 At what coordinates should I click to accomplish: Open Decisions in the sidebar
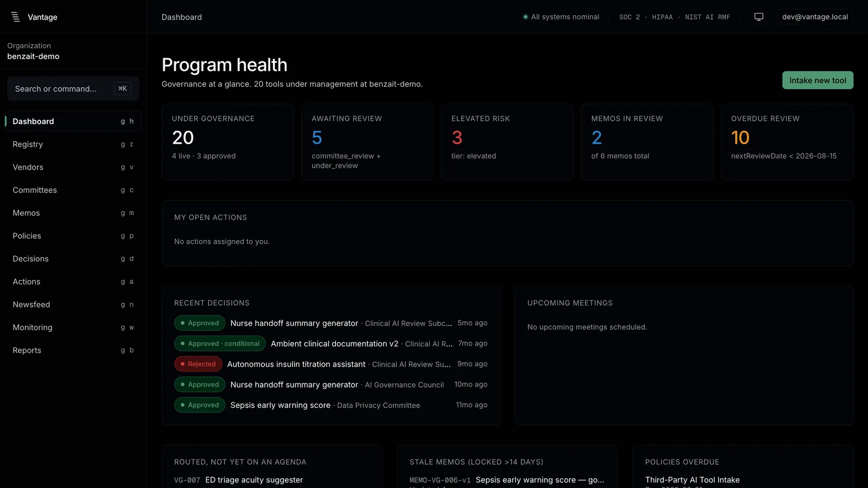coord(73,259)
